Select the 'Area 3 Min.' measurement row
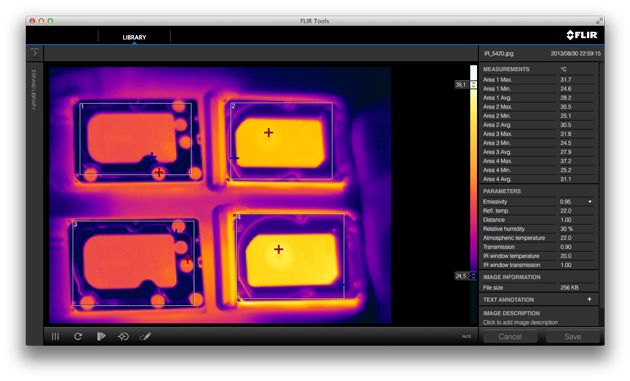 click(x=538, y=143)
